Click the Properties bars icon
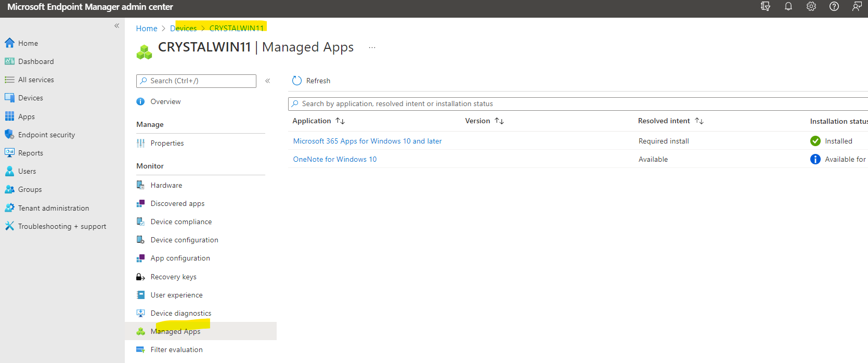Viewport: 868px width, 363px height. coord(140,143)
